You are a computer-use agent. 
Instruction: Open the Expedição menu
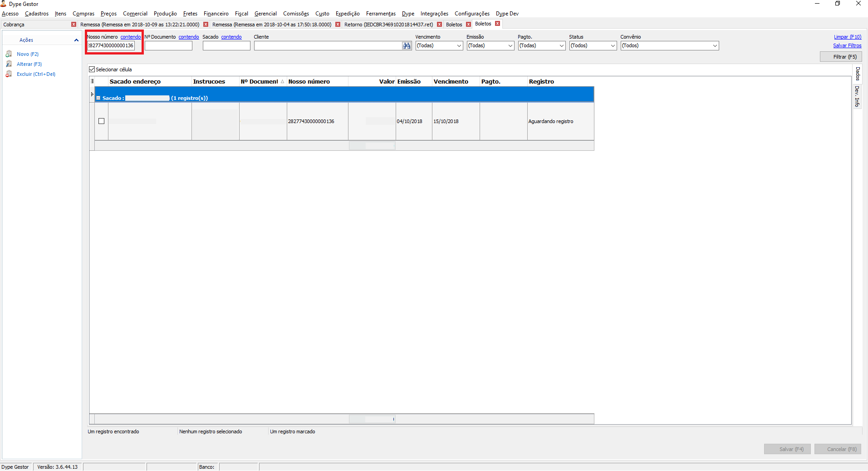click(348, 14)
